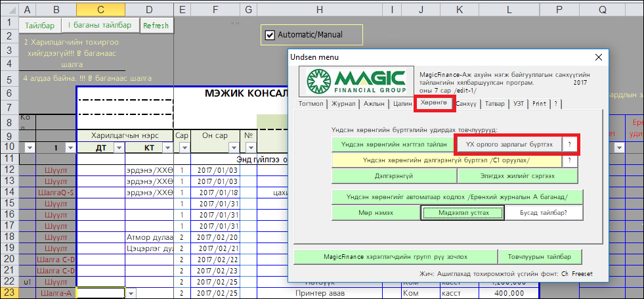The width and height of the screenshot is (644, 299).
Task: Click the ? button beside дэлгэрэнгүй бүртгэл row
Action: pos(570,160)
